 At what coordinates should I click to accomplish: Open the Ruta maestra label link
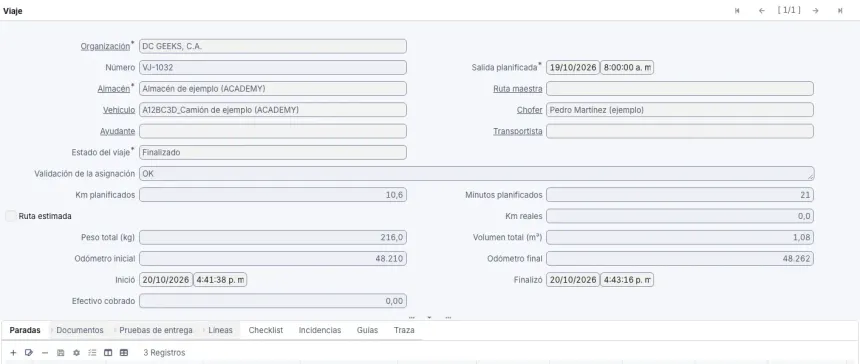[x=518, y=89]
